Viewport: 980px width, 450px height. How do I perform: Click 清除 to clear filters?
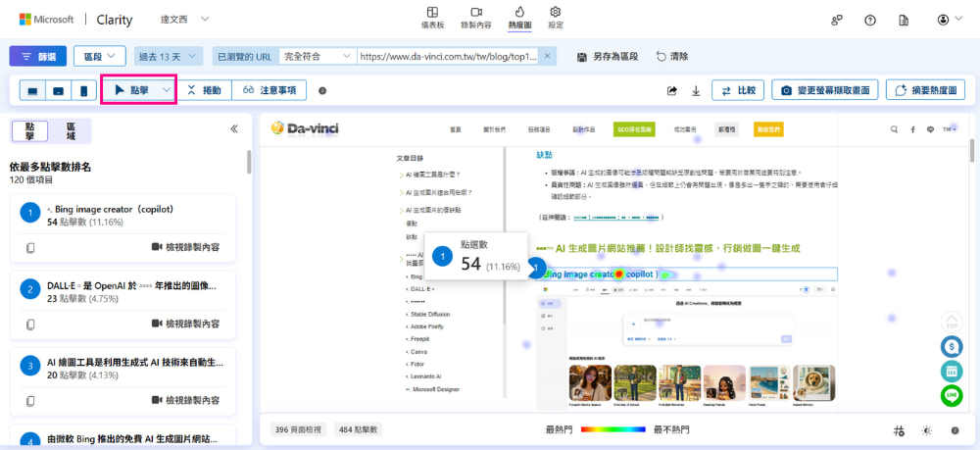[x=672, y=56]
